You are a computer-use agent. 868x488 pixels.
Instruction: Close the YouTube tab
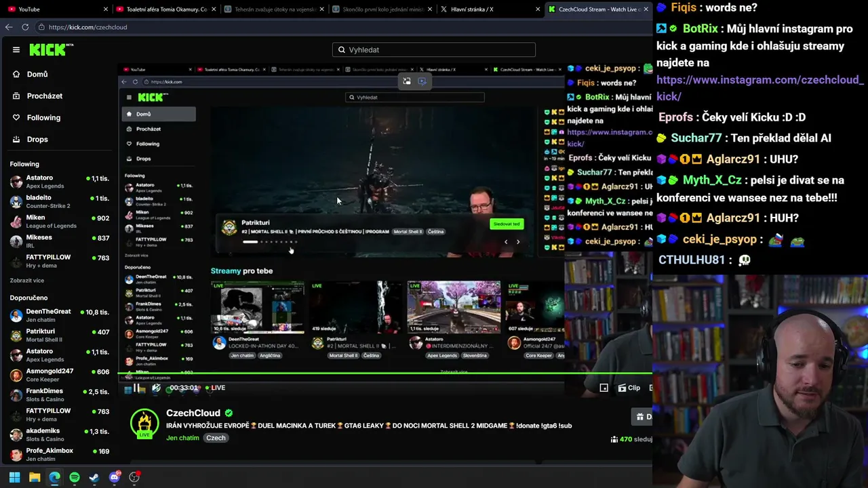click(x=106, y=9)
